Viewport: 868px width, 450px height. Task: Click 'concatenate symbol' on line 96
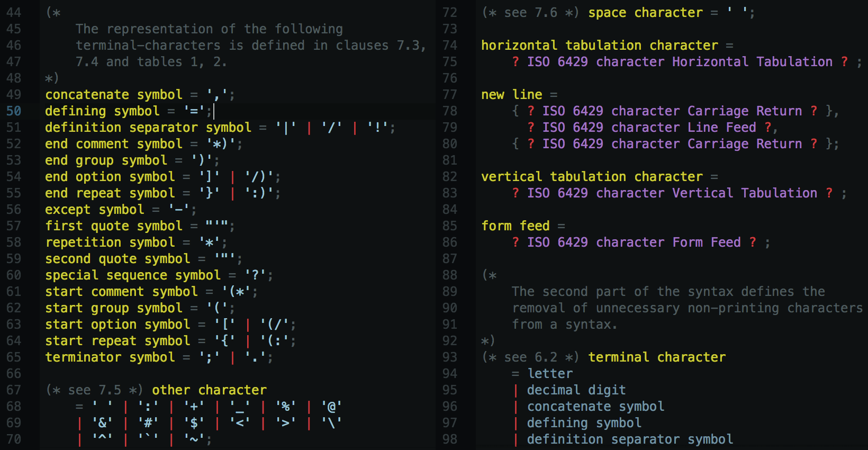pos(595,406)
